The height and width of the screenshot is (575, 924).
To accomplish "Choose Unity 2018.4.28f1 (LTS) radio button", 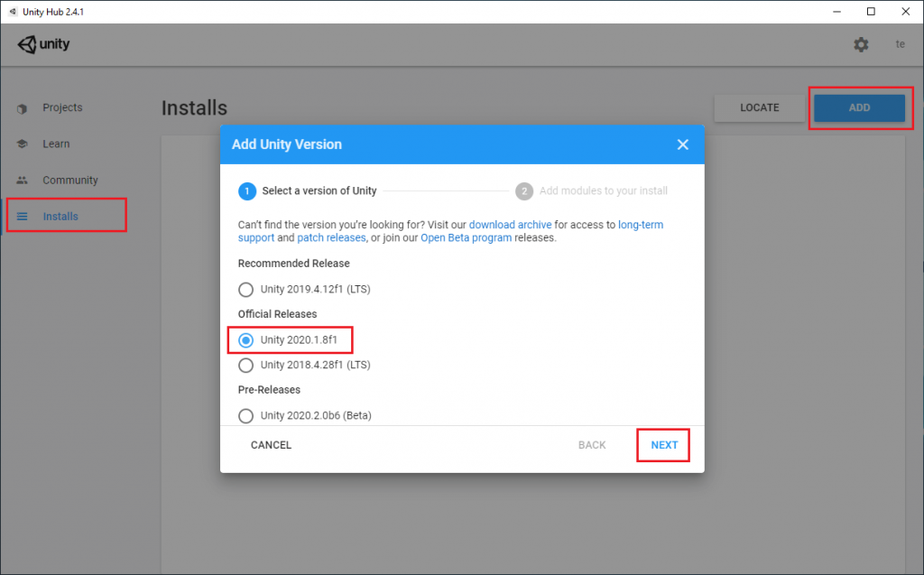I will point(245,365).
